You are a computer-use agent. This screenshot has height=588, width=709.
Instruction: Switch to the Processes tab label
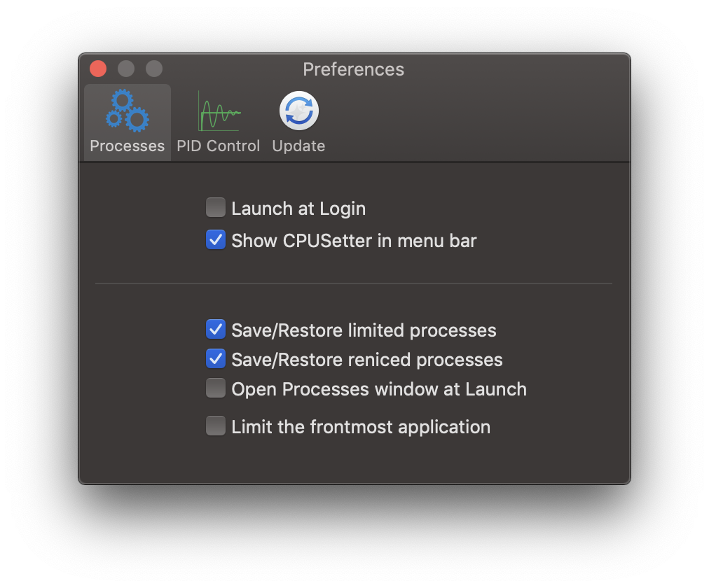[x=127, y=146]
